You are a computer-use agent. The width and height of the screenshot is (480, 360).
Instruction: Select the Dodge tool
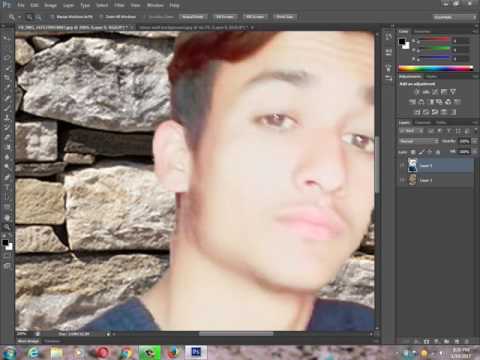(x=7, y=167)
